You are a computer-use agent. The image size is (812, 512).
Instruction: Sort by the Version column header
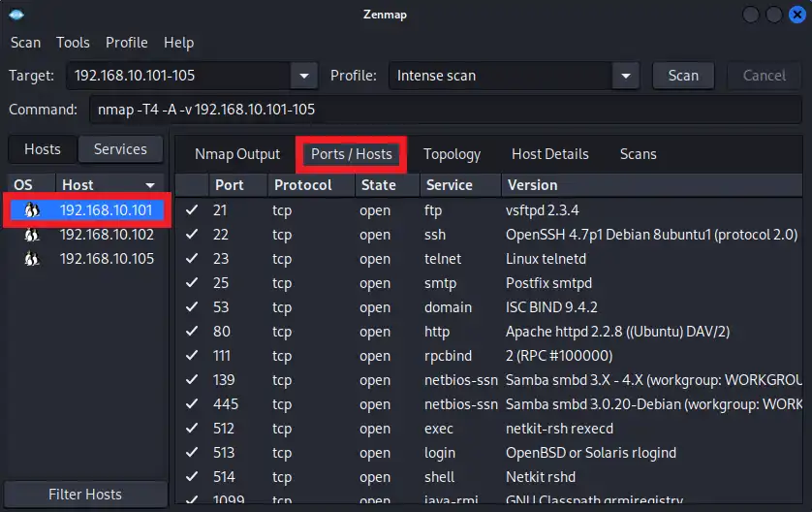click(652, 185)
